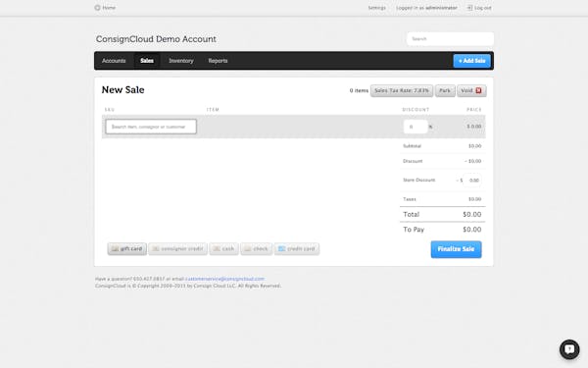The image size is (588, 368).
Task: Click the + Add Sale button
Action: 471,61
